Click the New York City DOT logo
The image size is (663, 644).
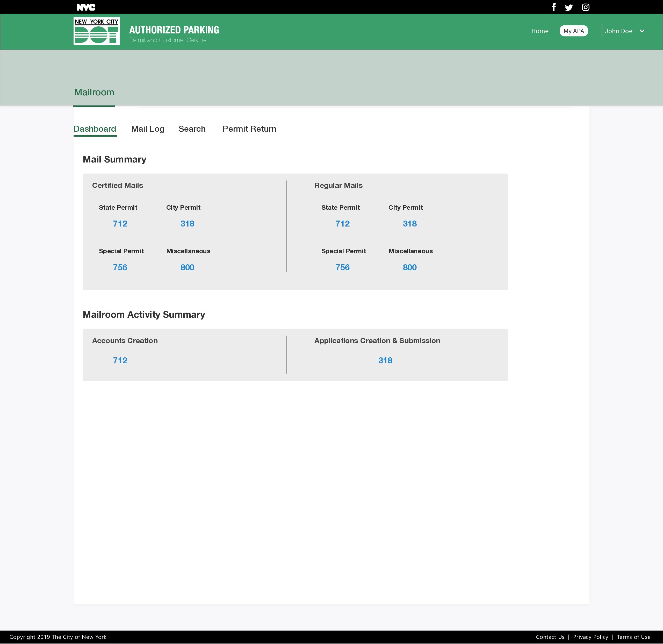(96, 31)
